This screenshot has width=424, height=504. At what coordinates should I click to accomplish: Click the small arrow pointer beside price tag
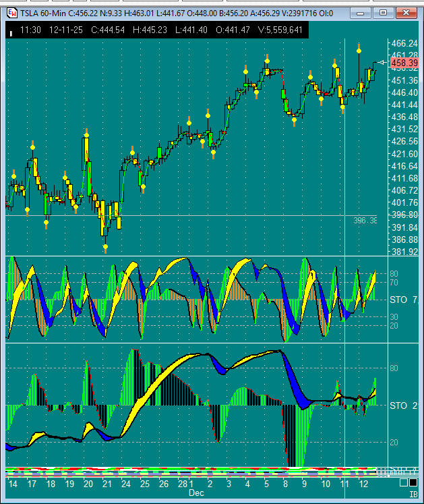383,63
